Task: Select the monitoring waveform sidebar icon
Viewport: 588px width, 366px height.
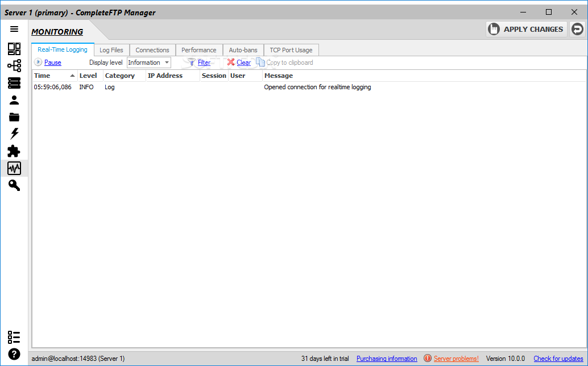Action: click(x=14, y=168)
